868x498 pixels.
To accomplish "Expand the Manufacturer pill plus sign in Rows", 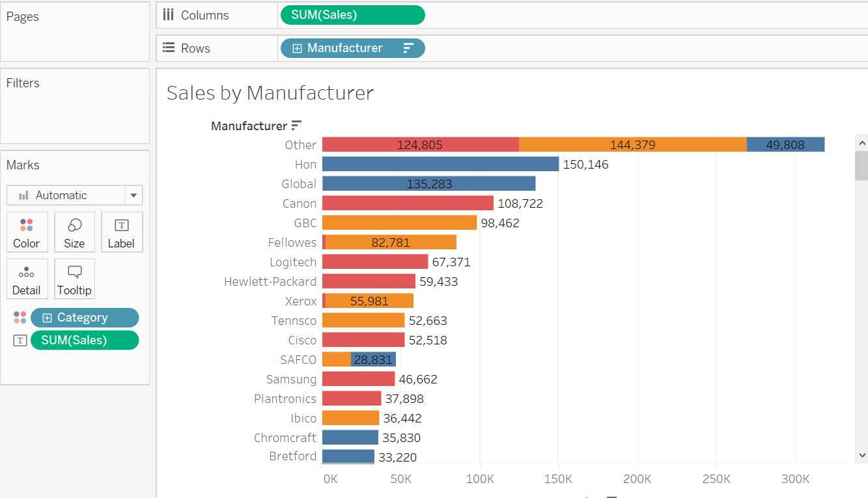I will click(297, 48).
